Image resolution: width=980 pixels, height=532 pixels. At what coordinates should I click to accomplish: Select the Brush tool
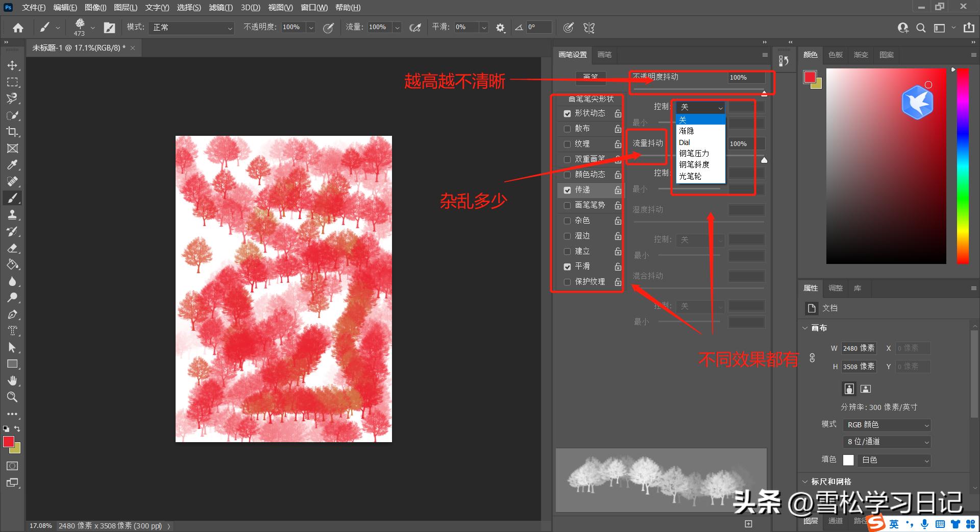click(x=12, y=198)
